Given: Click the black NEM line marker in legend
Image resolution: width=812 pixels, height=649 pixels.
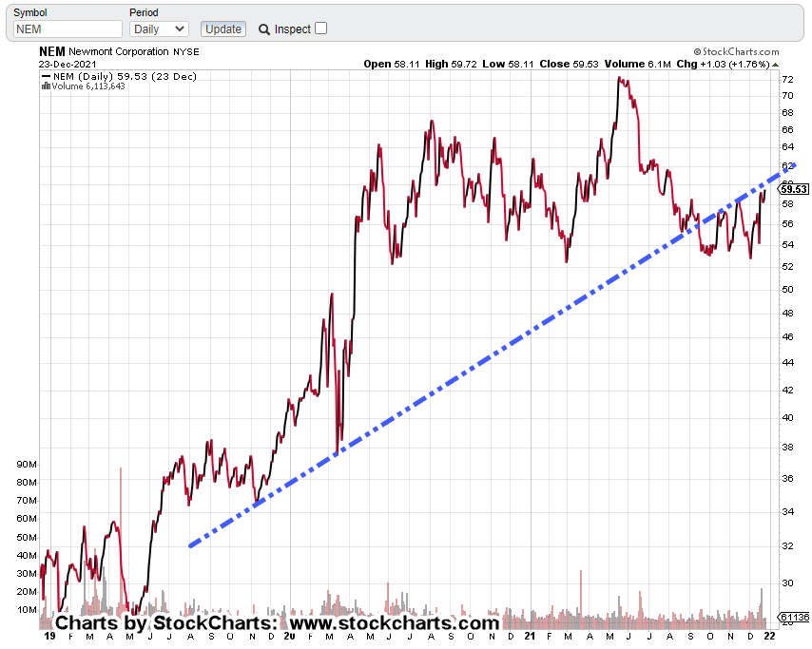Looking at the screenshot, I should pyautogui.click(x=46, y=76).
